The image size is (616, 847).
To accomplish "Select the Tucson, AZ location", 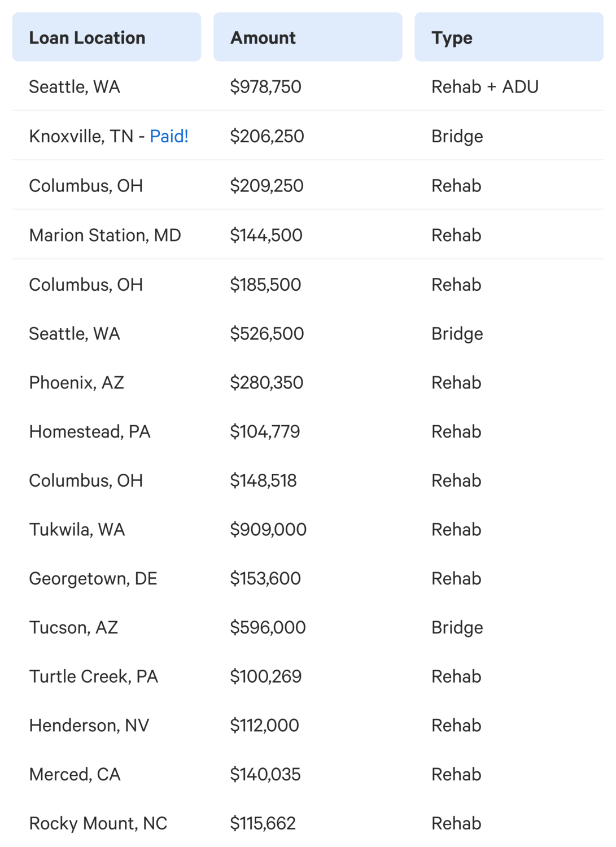I will point(73,627).
